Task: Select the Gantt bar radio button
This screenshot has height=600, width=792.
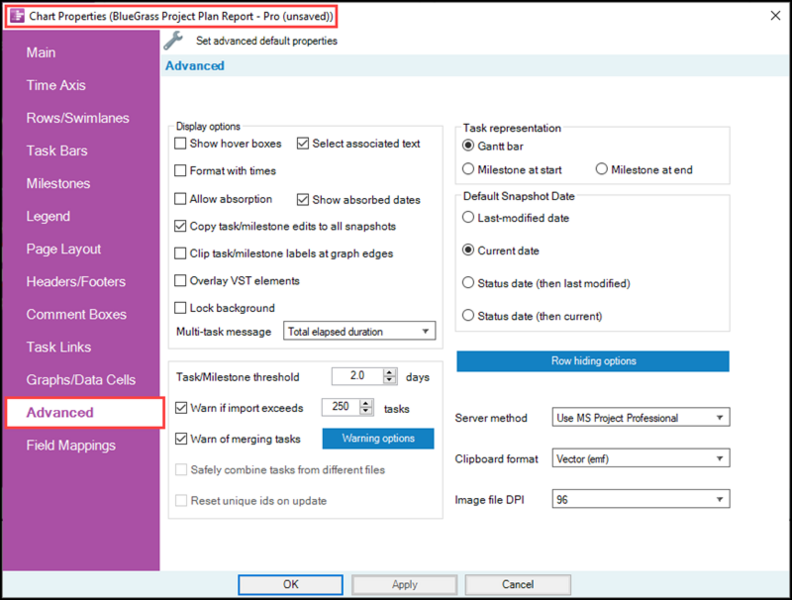Action: tap(468, 146)
